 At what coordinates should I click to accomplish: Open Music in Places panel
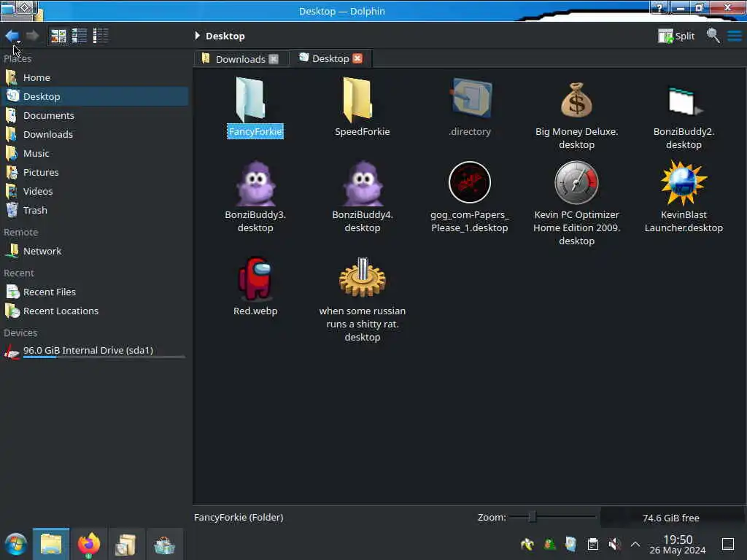[95, 153]
